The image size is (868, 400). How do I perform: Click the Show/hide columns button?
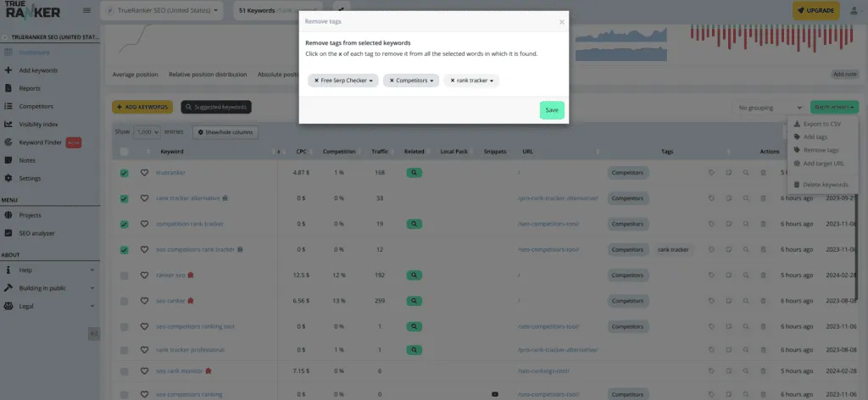(225, 132)
